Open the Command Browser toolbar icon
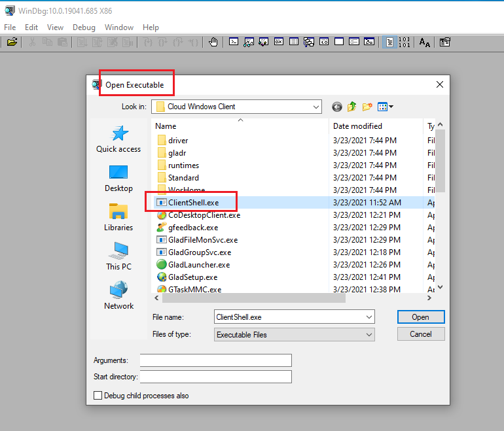 click(x=369, y=42)
